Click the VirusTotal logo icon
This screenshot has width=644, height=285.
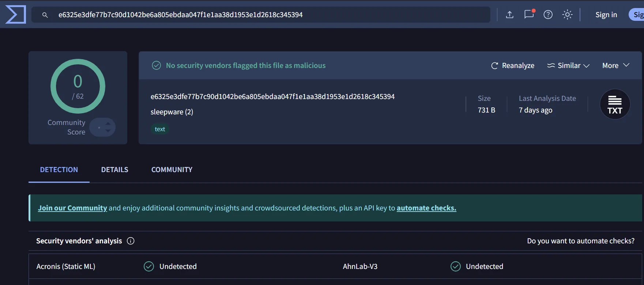[x=16, y=15]
